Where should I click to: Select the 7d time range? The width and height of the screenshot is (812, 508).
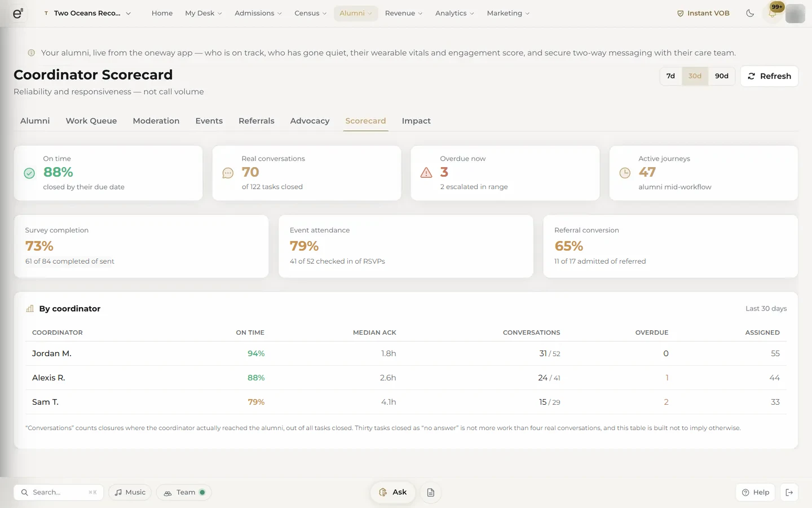(x=670, y=76)
